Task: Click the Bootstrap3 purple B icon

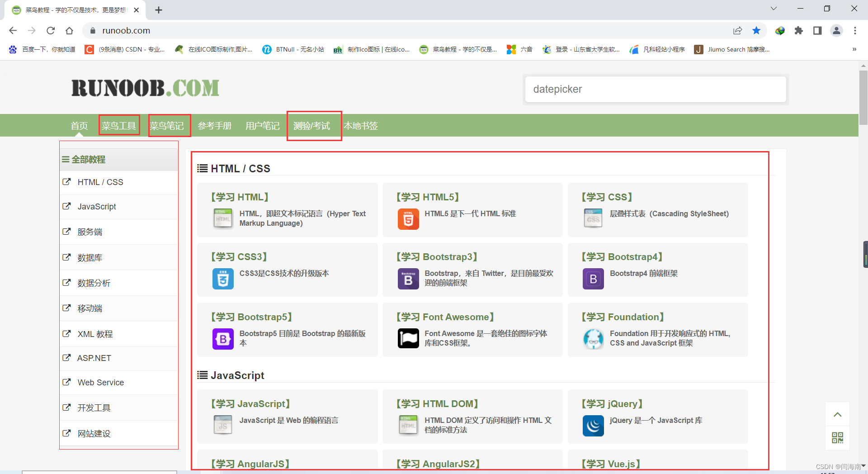Action: click(408, 279)
